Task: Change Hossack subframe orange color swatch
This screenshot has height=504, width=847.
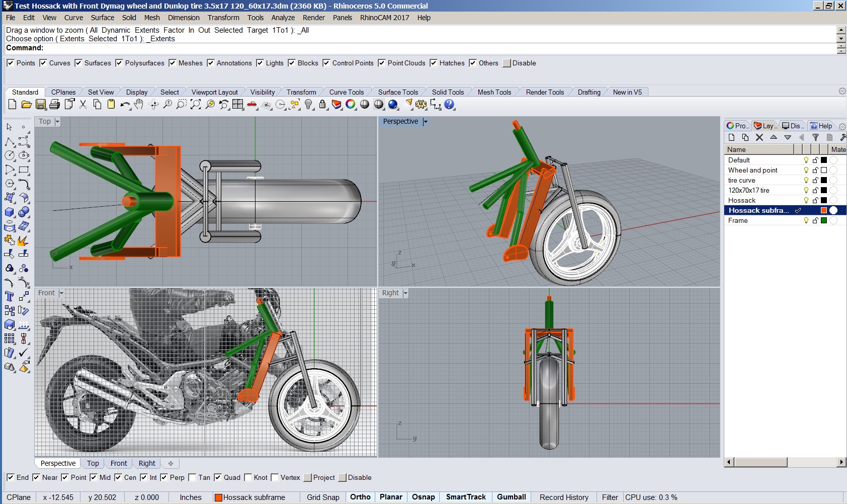Action: click(824, 210)
